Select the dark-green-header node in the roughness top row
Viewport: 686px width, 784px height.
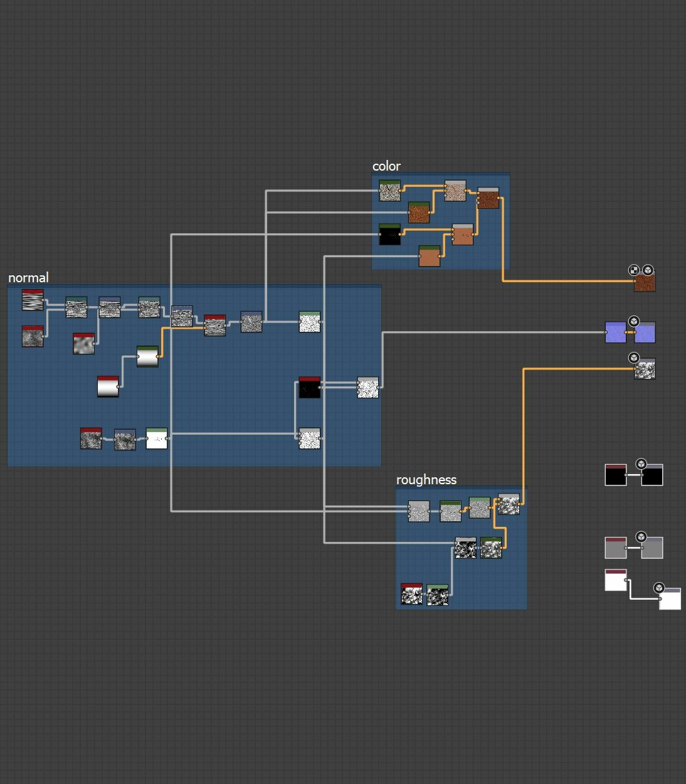450,511
